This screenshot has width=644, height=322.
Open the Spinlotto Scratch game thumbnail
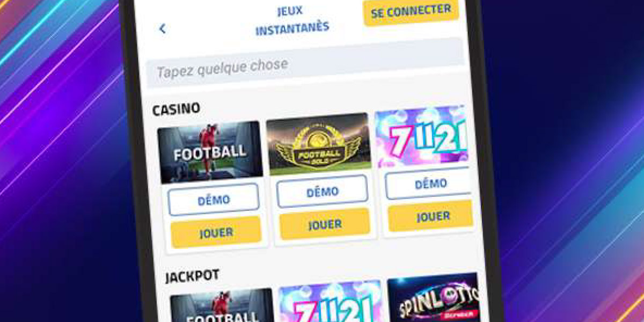[434, 297]
